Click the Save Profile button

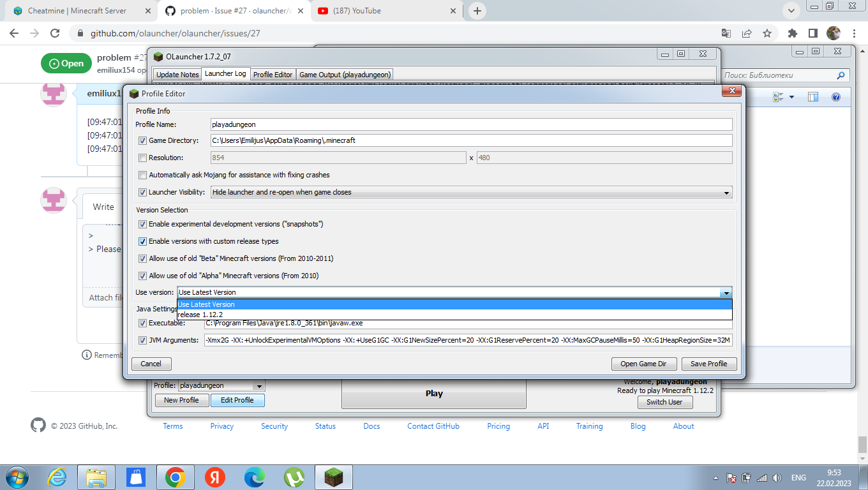coord(709,364)
